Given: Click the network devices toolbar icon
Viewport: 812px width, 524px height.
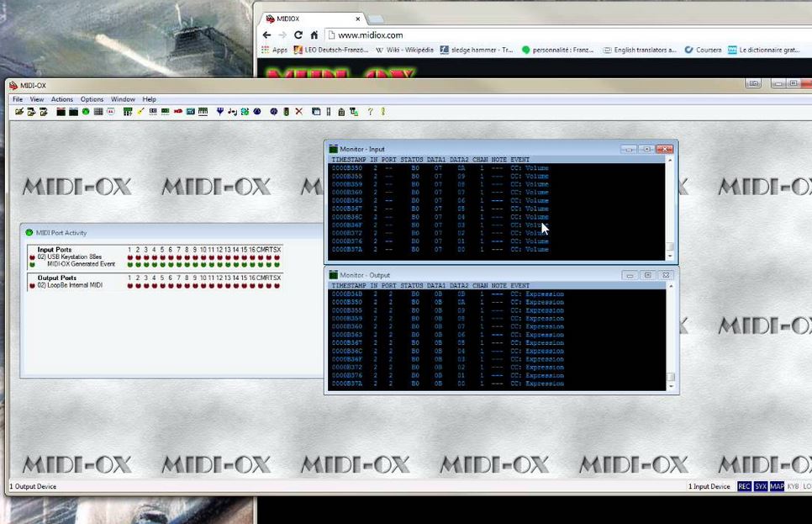Looking at the screenshot, I should coord(354,111).
